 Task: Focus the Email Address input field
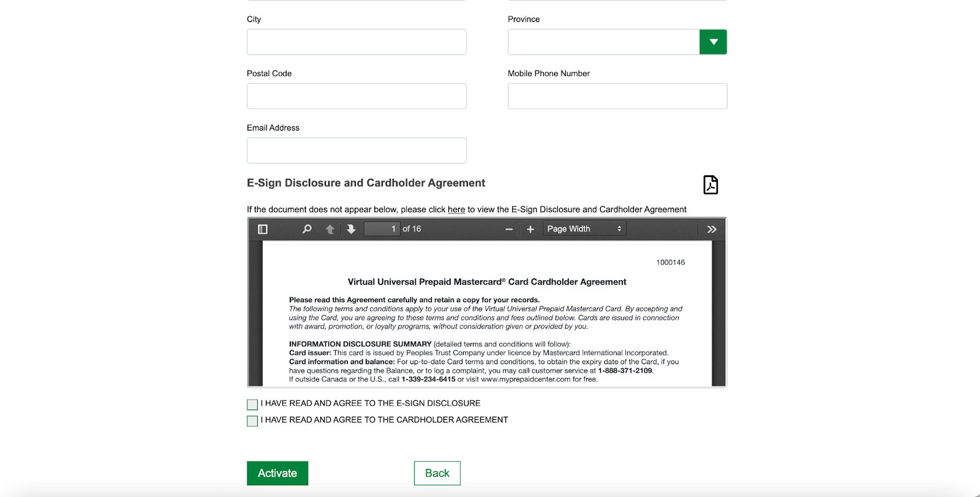pos(356,151)
